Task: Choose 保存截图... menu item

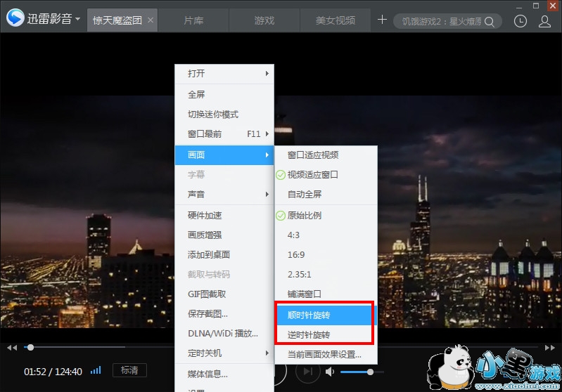Action: point(224,314)
